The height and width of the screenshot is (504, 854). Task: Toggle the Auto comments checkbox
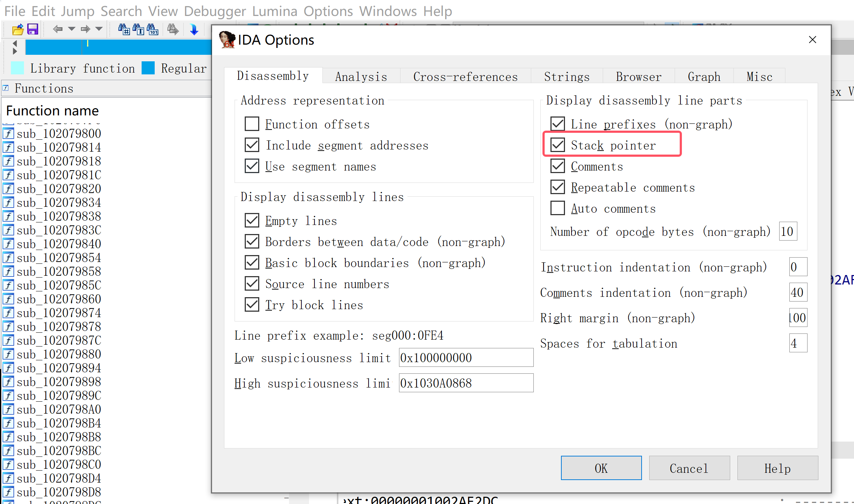pos(557,208)
